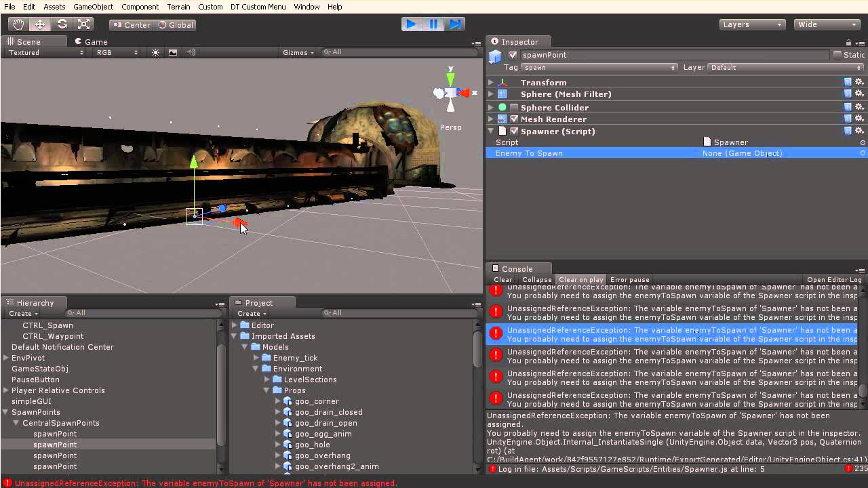Screen dimensions: 868x488
Task: Open the Layers dropdown in toolbar
Action: pyautogui.click(x=752, y=24)
